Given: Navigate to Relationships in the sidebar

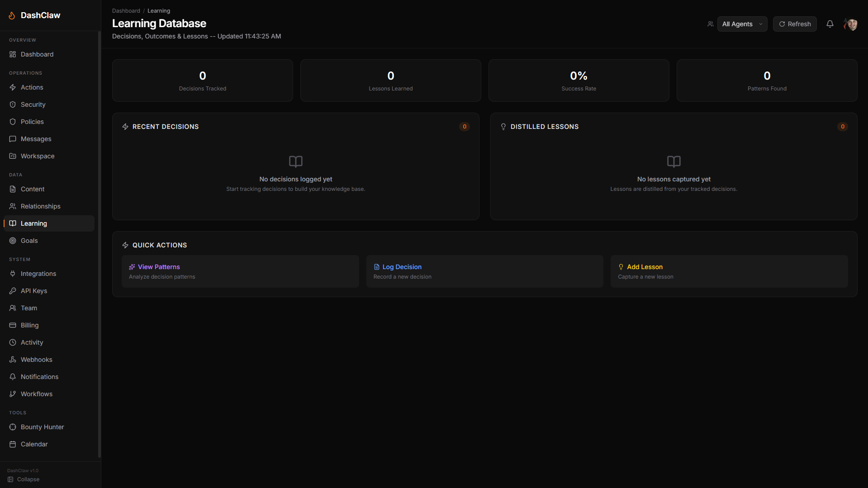Looking at the screenshot, I should click(40, 206).
